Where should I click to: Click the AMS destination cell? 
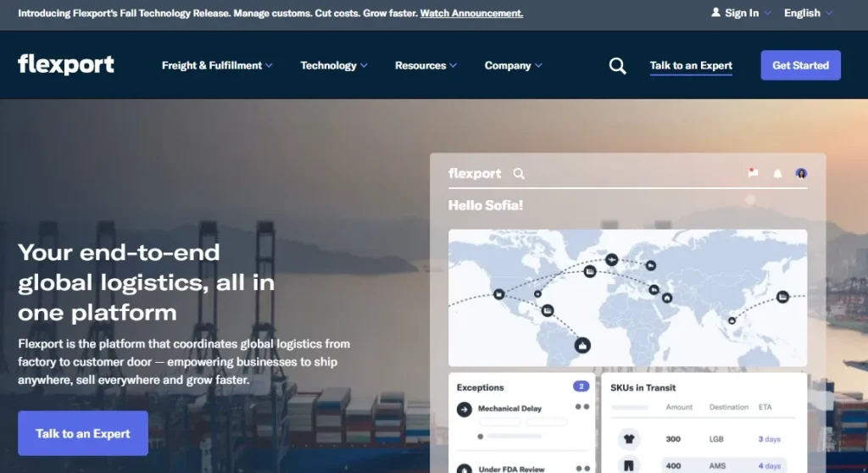717,466
